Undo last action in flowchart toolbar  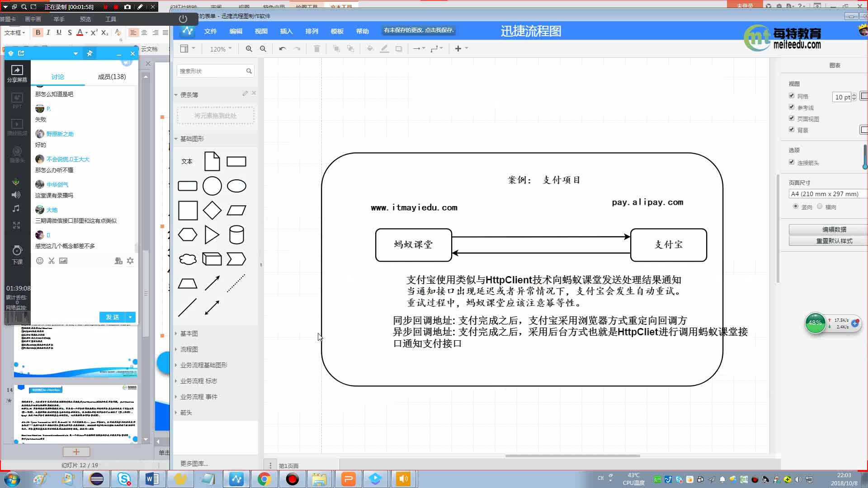click(x=283, y=49)
